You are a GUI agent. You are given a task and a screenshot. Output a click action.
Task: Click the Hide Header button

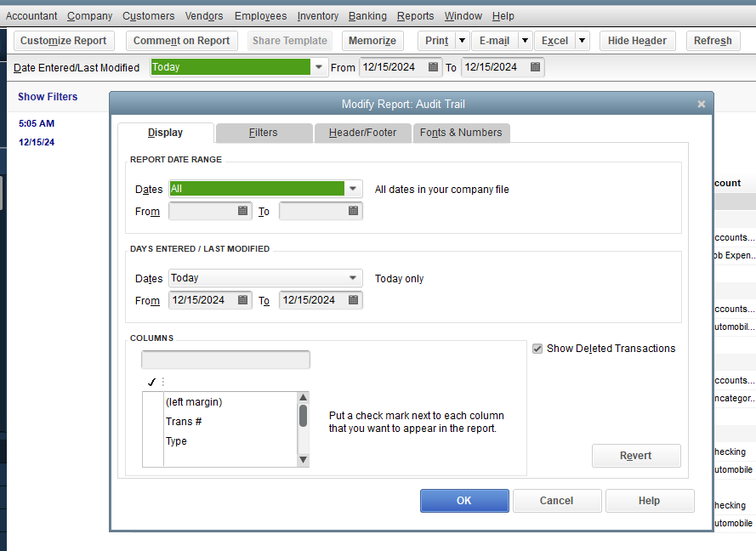(x=637, y=41)
